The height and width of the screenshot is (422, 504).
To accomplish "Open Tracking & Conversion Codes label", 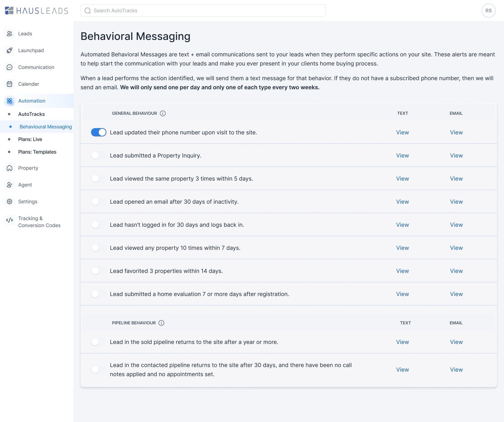I will click(x=39, y=222).
